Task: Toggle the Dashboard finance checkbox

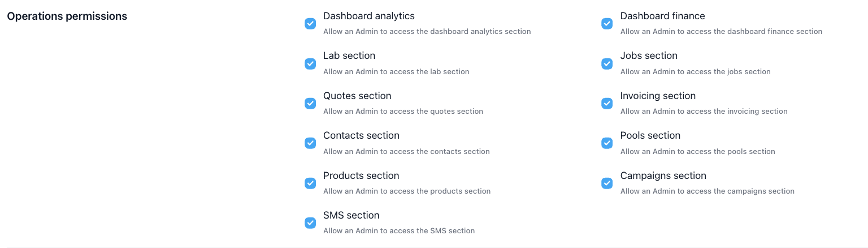Action: (x=607, y=24)
